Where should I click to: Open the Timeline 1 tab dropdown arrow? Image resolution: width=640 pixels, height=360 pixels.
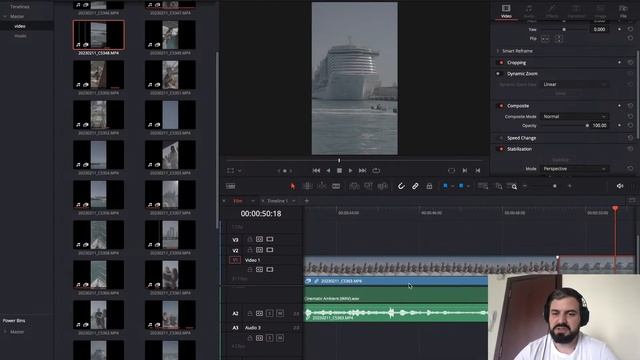294,201
